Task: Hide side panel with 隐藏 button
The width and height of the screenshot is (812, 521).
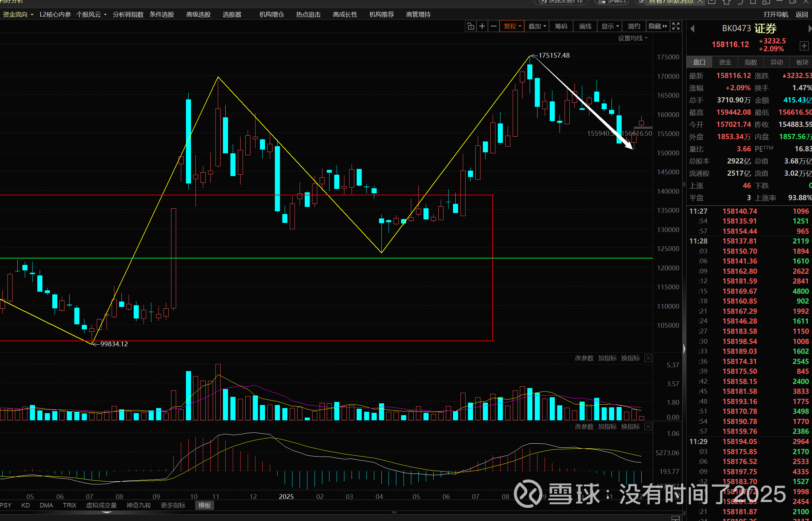Action: coord(658,26)
